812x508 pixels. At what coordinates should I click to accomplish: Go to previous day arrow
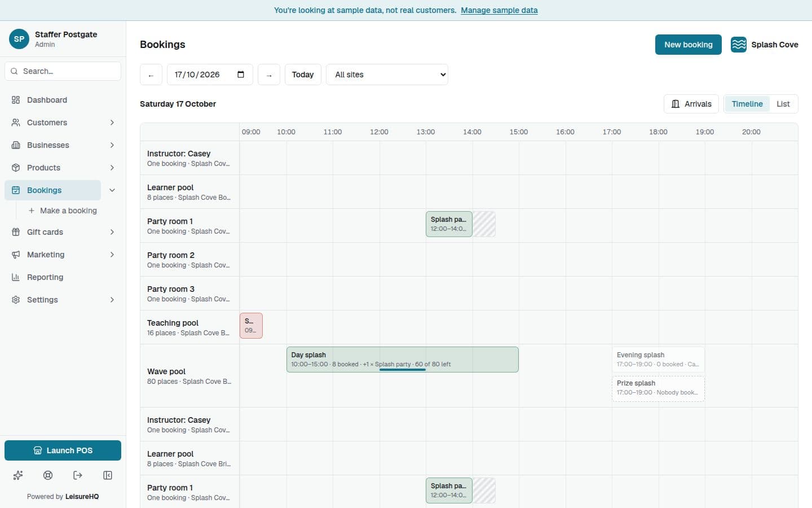point(151,75)
